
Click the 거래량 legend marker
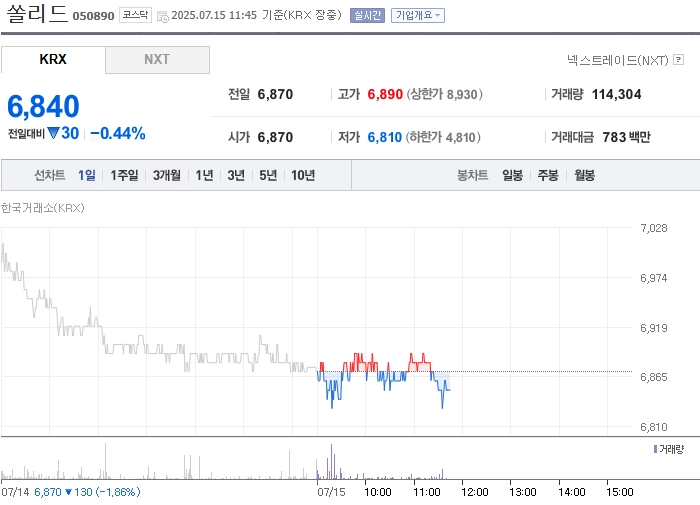pos(655,449)
